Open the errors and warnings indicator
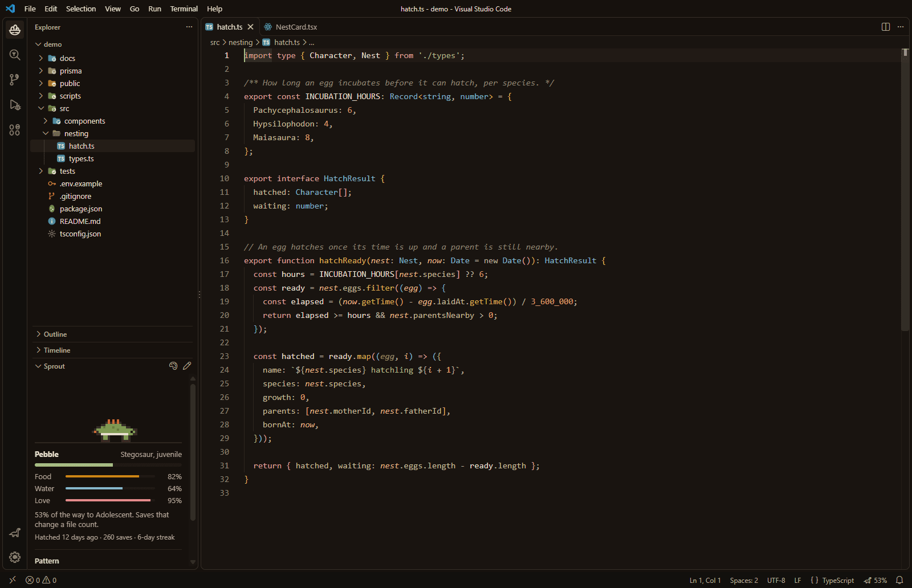The height and width of the screenshot is (588, 912). [x=41, y=580]
